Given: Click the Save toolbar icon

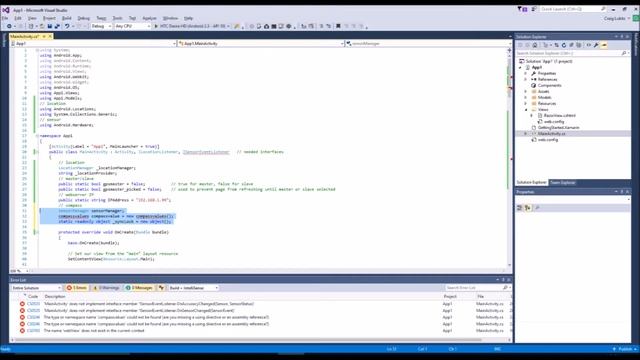Looking at the screenshot, I should [x=49, y=26].
